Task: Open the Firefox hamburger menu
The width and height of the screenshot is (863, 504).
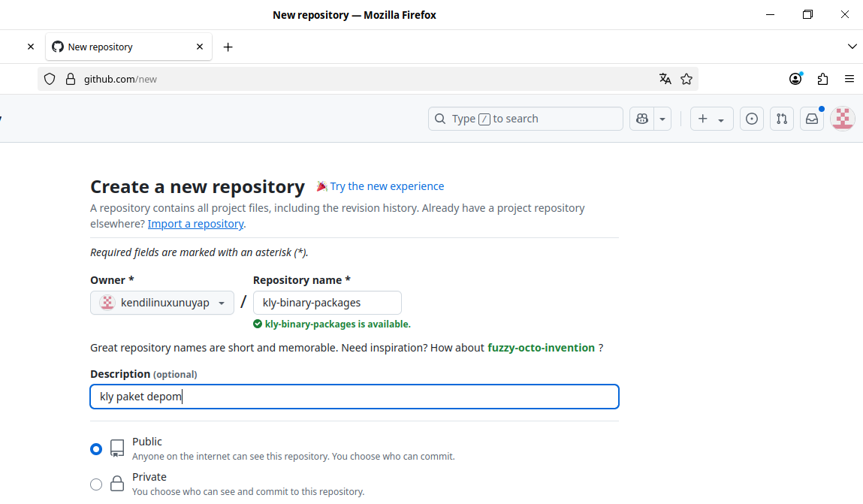Action: tap(849, 79)
